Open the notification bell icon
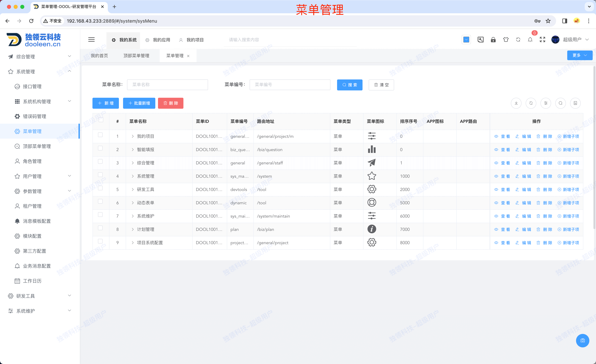The height and width of the screenshot is (364, 596). click(530, 40)
